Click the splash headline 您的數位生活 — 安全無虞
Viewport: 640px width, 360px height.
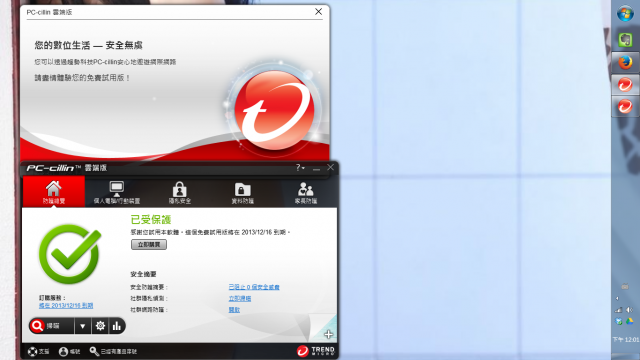pyautogui.click(x=89, y=45)
